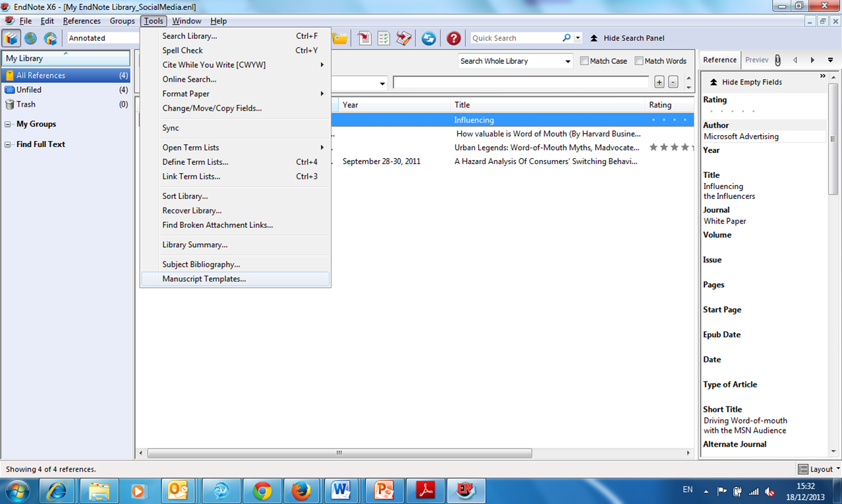Select Subject Bibliography menu item

235,264
